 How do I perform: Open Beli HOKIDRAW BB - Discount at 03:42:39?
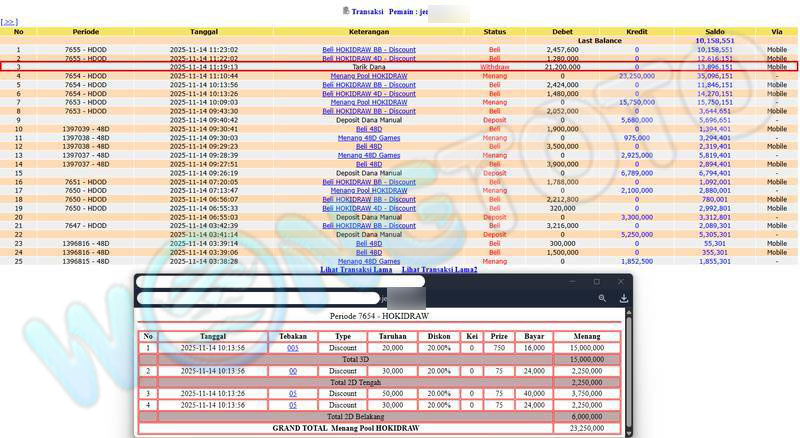pos(369,226)
